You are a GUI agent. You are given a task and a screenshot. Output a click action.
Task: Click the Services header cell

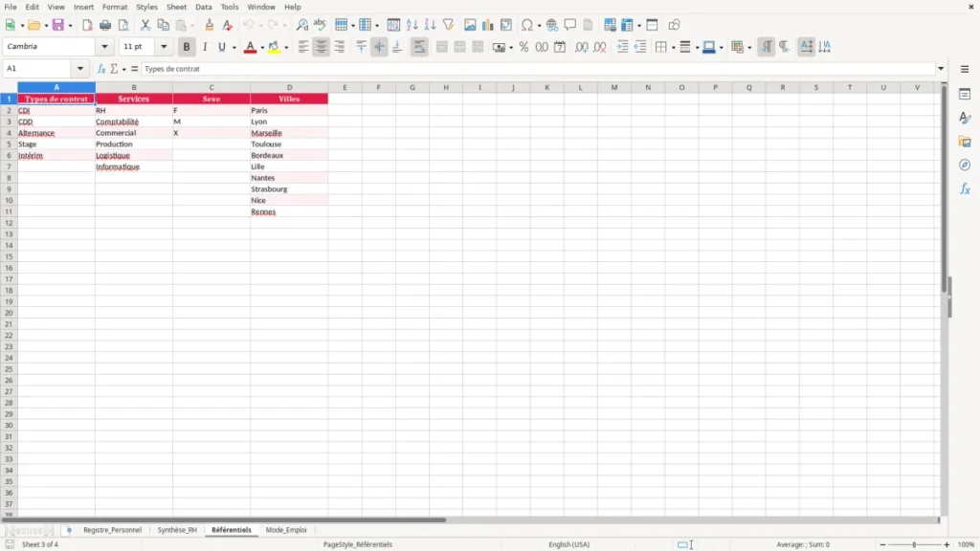coord(134,99)
